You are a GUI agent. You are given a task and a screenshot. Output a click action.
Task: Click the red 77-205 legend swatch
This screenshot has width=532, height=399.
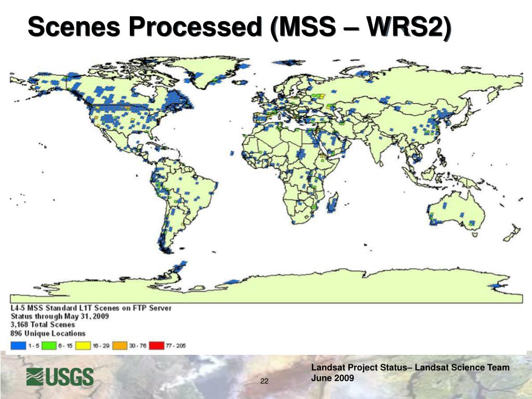[x=157, y=345]
